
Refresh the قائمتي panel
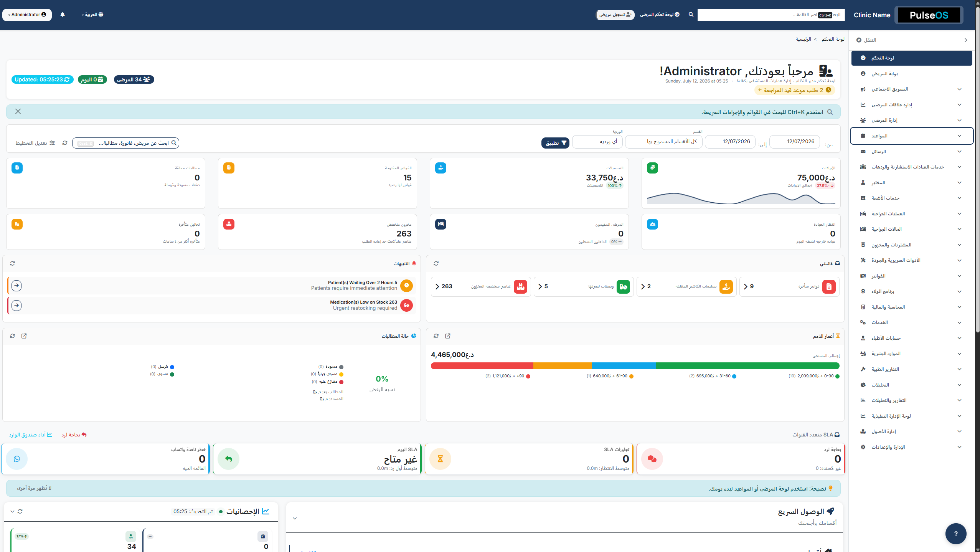pos(436,263)
